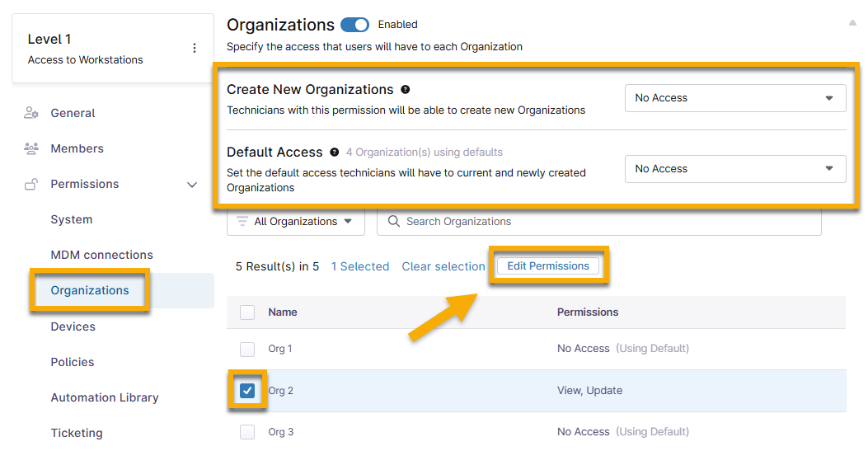Screen dimensions: 868x451
Task: Click the Members group icon
Action: click(x=31, y=148)
